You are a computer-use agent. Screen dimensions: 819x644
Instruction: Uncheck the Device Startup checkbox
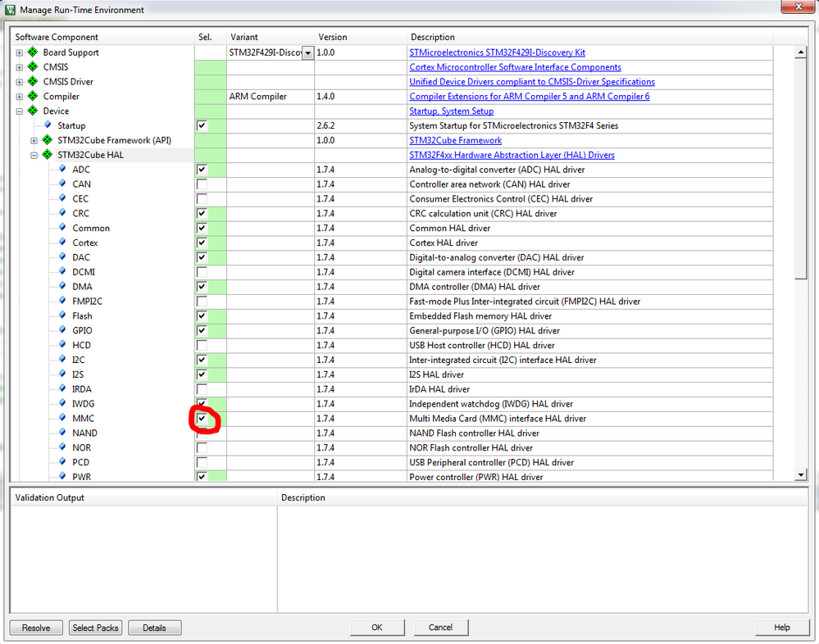click(x=202, y=126)
